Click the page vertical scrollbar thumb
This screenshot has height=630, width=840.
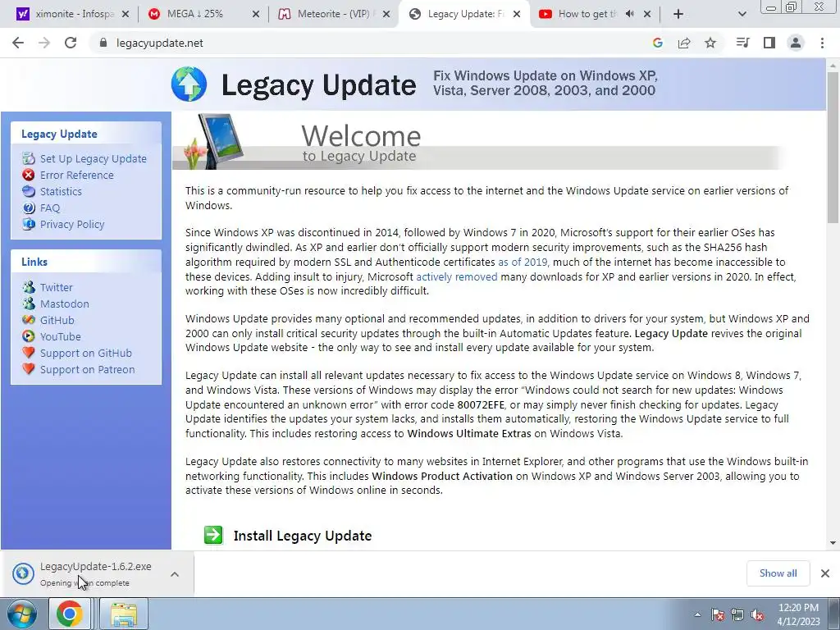833,148
